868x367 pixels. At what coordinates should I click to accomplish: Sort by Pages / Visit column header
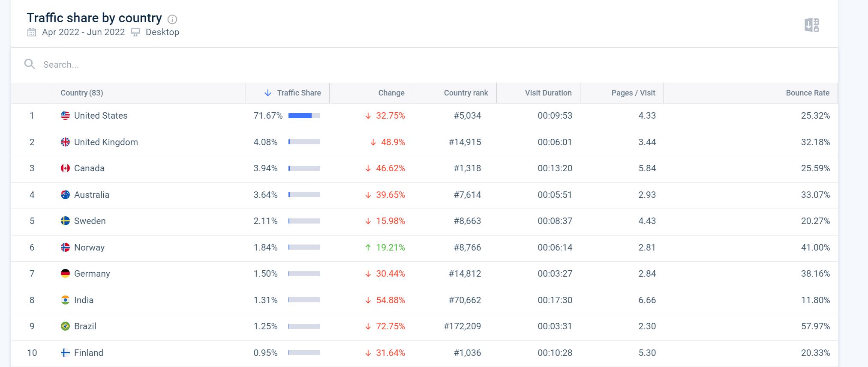[622, 93]
